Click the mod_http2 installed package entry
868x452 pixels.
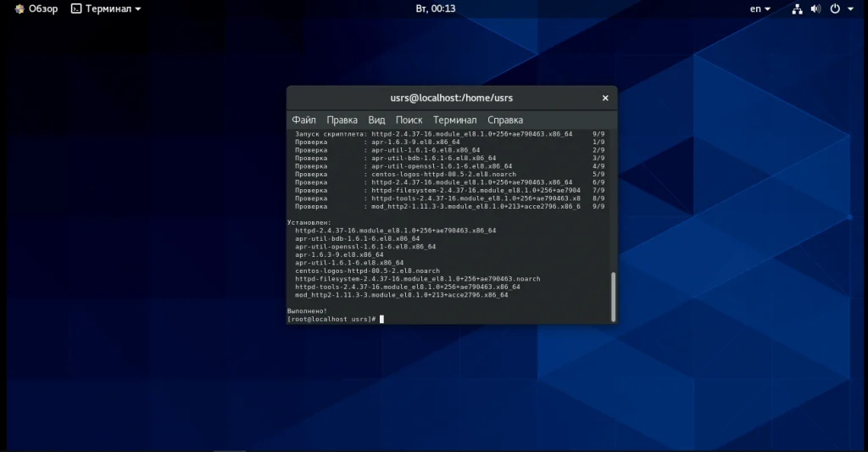[x=401, y=295]
